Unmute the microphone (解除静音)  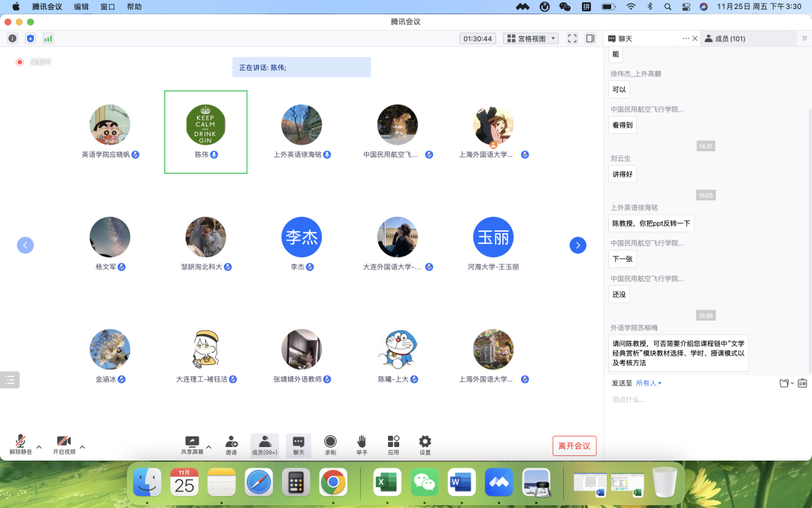pyautogui.click(x=20, y=443)
